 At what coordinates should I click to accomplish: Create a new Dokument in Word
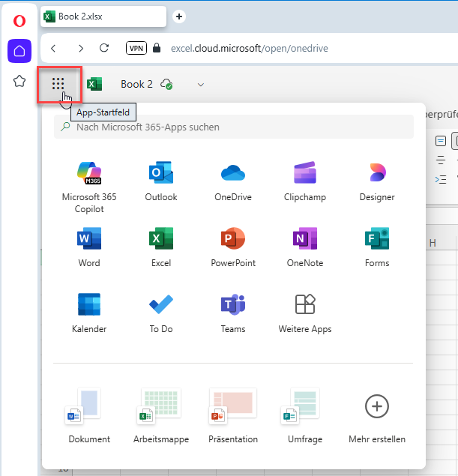tap(89, 416)
